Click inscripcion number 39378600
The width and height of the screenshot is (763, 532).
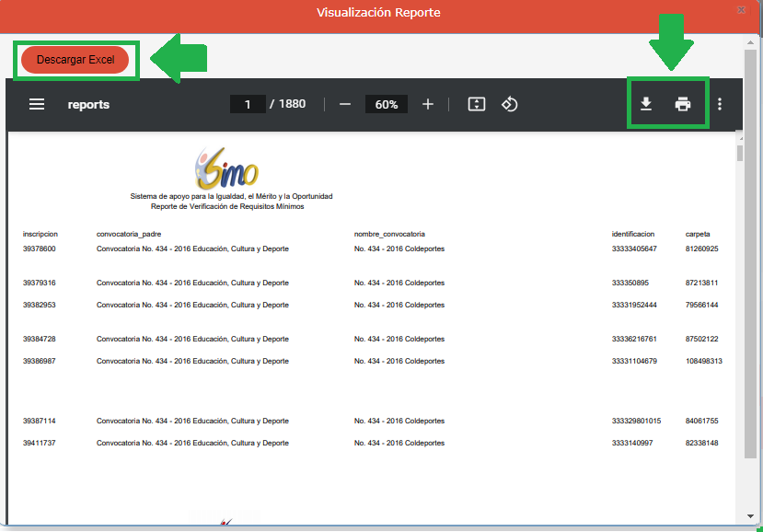(40, 249)
